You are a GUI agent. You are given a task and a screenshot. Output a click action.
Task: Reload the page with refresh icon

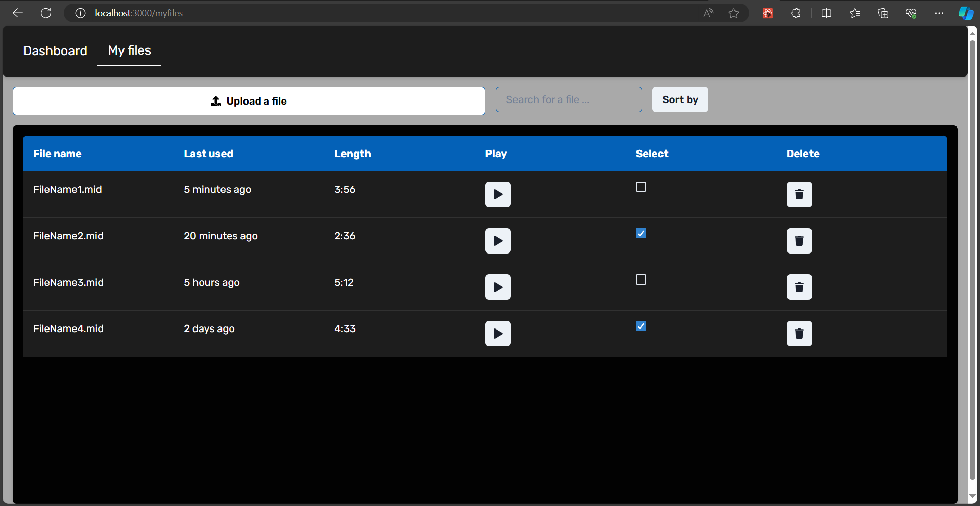(46, 13)
